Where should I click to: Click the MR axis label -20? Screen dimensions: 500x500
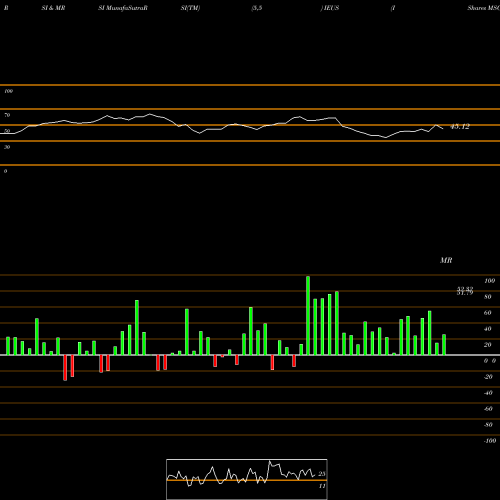click(x=488, y=377)
